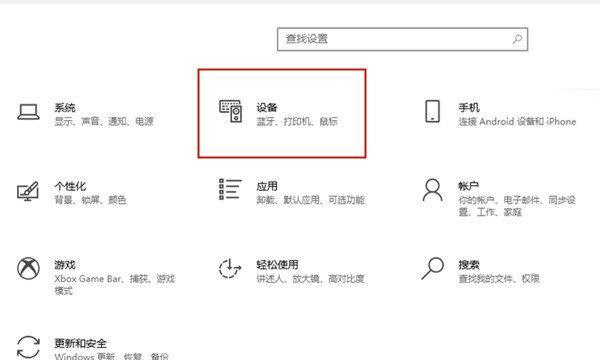Open the 手机 phone icon
This screenshot has height=360, width=600.
pos(432,111)
